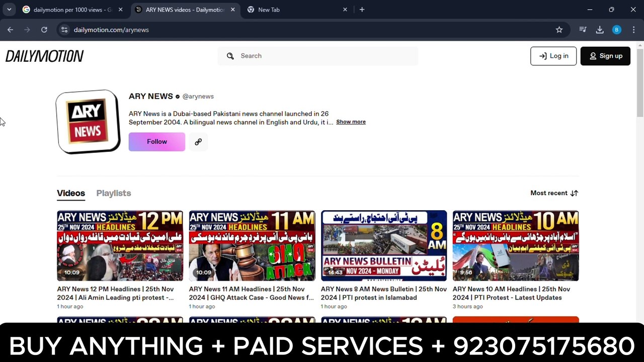Close the dailymotion per 1000 views tab
The image size is (644, 362).
tap(120, 10)
